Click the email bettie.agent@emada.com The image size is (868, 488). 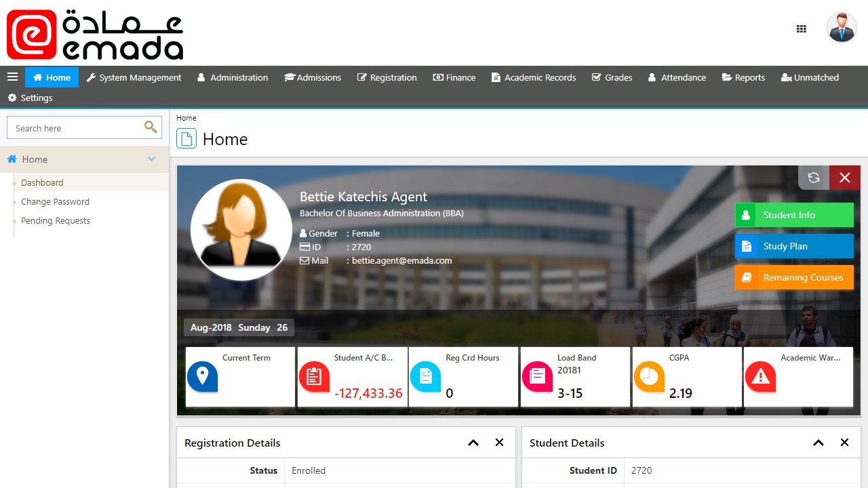tap(401, 260)
